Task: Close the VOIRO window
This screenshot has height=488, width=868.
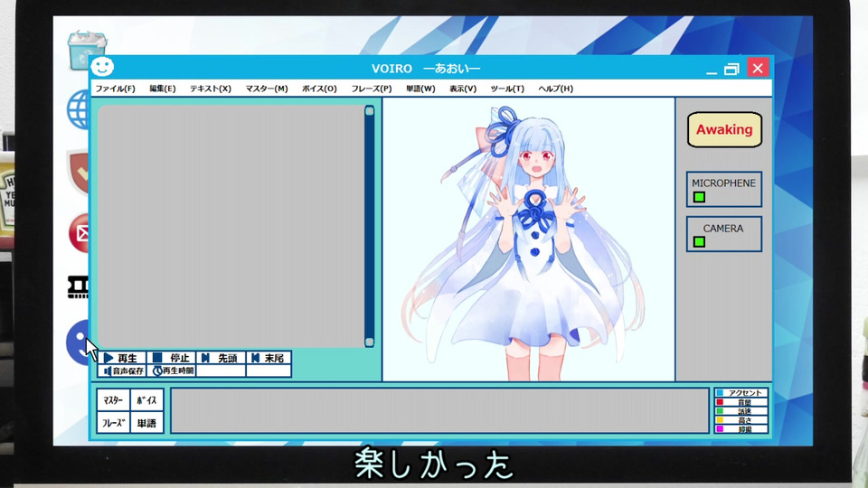Action: [758, 68]
